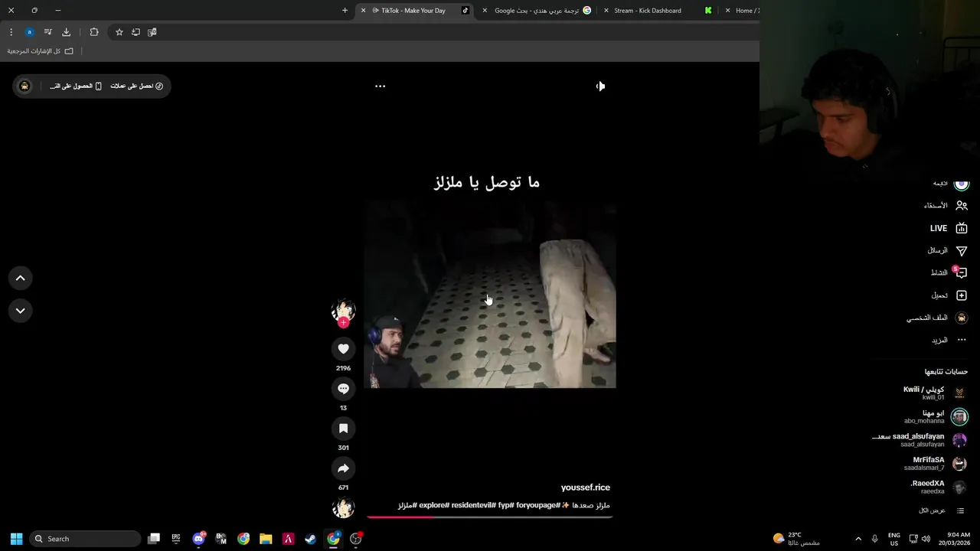This screenshot has width=980, height=551.
Task: Click install app icon in address bar
Action: click(136, 32)
